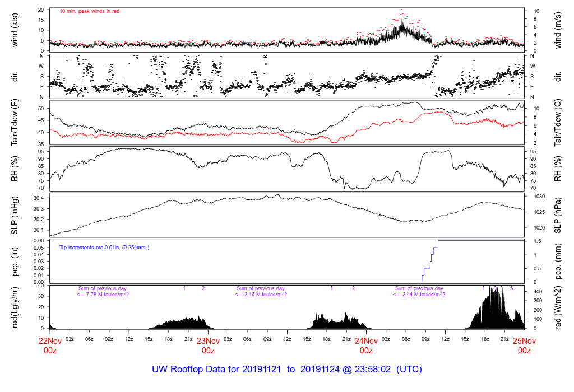The height and width of the screenshot is (392, 574).
Task: Click the 'rad(Lgly/hr)' axis label
Action: [x=15, y=307]
